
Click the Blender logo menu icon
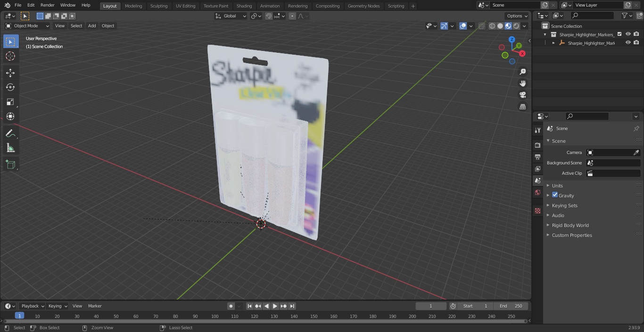7,5
